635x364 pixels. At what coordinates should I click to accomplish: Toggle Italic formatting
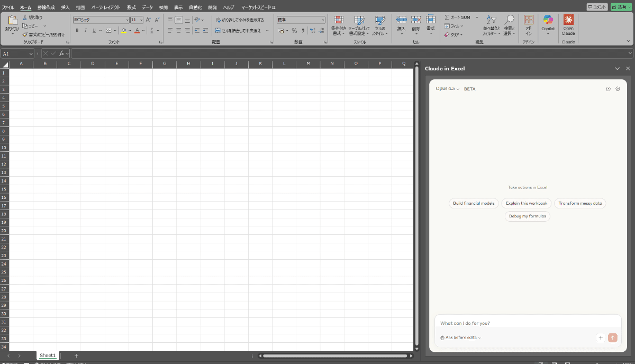click(x=85, y=31)
